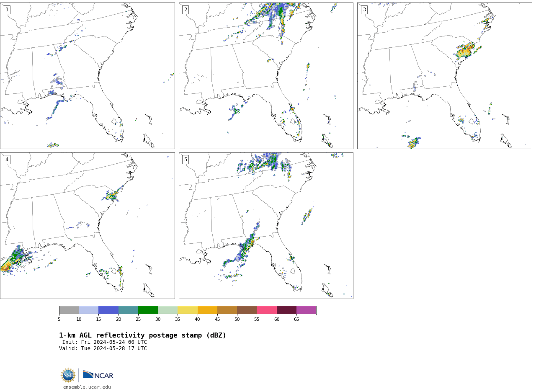Click the yellow 35-40 dBZ swatch
Viewport: 536px width, 392px height.
[x=188, y=310]
